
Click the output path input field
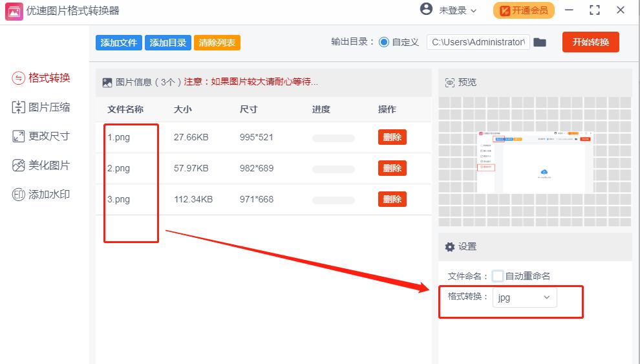478,42
